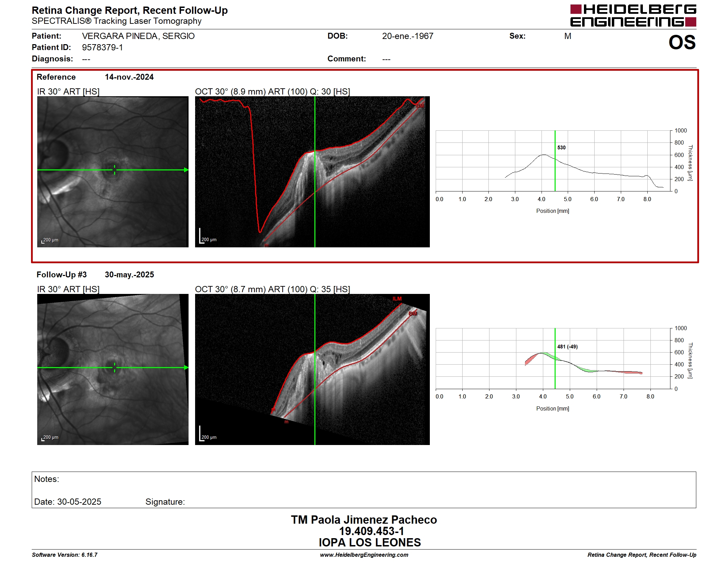
Task: Click the Patient ID value 9578379-1
Action: 102,48
